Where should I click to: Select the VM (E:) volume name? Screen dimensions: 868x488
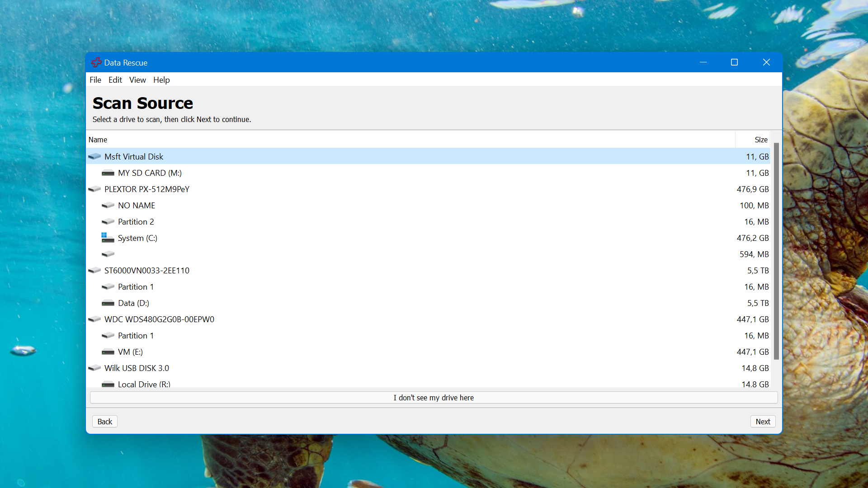point(130,352)
